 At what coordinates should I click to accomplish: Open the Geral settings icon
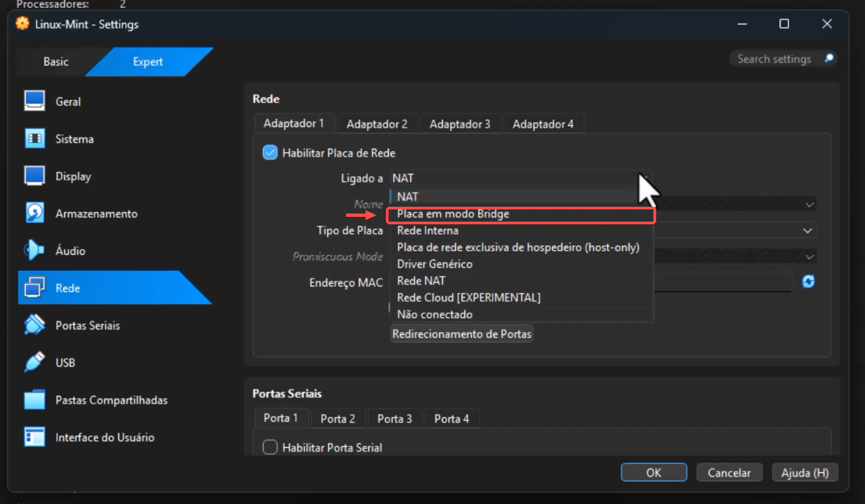(x=34, y=101)
